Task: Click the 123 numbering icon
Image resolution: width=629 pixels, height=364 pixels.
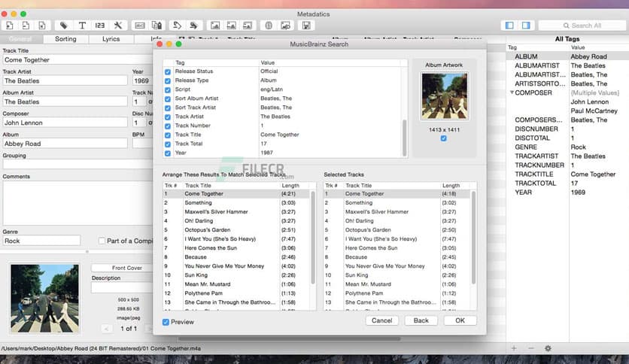Action: tap(100, 26)
